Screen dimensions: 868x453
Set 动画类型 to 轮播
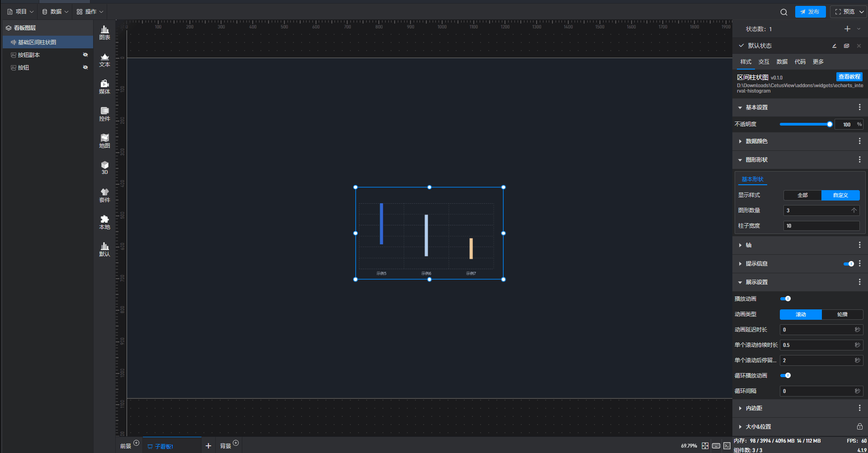tap(842, 314)
